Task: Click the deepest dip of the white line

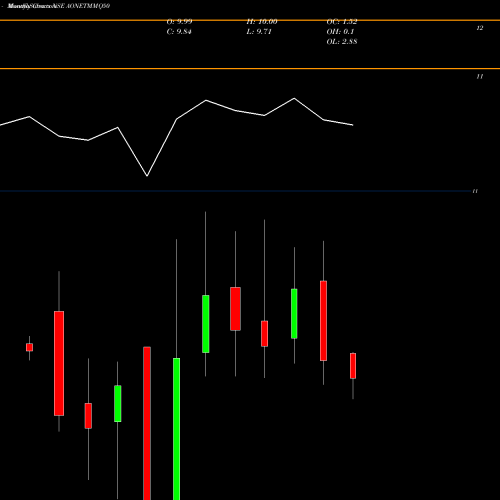Action: [147, 175]
